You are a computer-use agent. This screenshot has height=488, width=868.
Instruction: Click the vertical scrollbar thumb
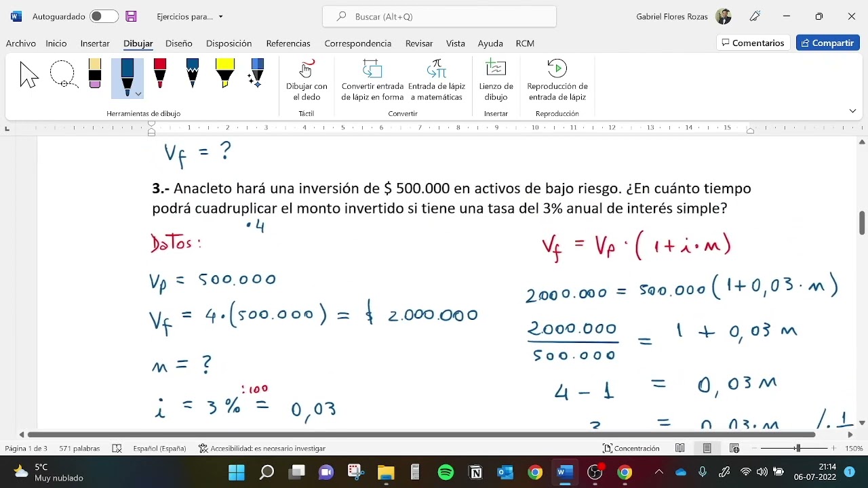[862, 223]
